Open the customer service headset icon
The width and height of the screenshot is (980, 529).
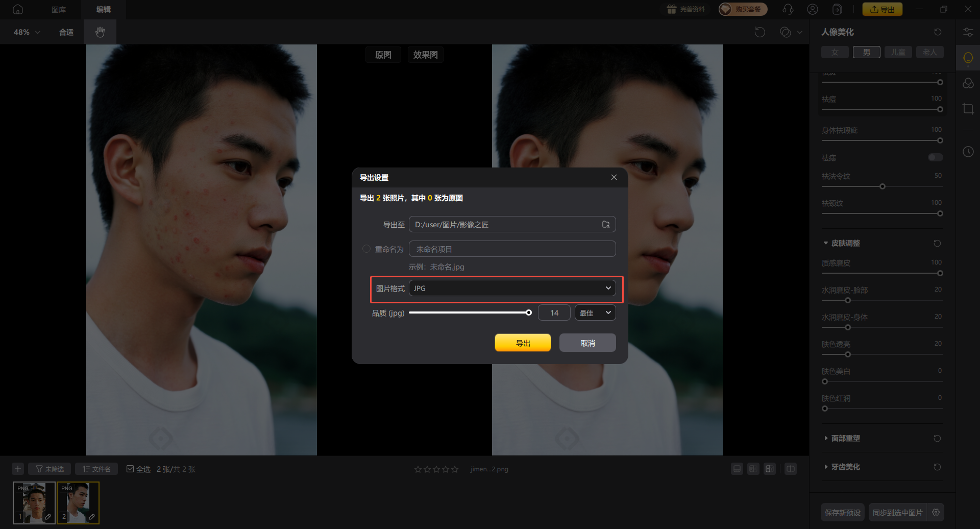point(788,9)
